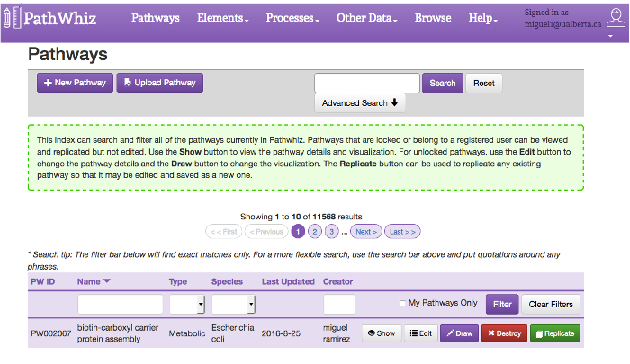Expand the Help menu
630x364 pixels.
[482, 18]
